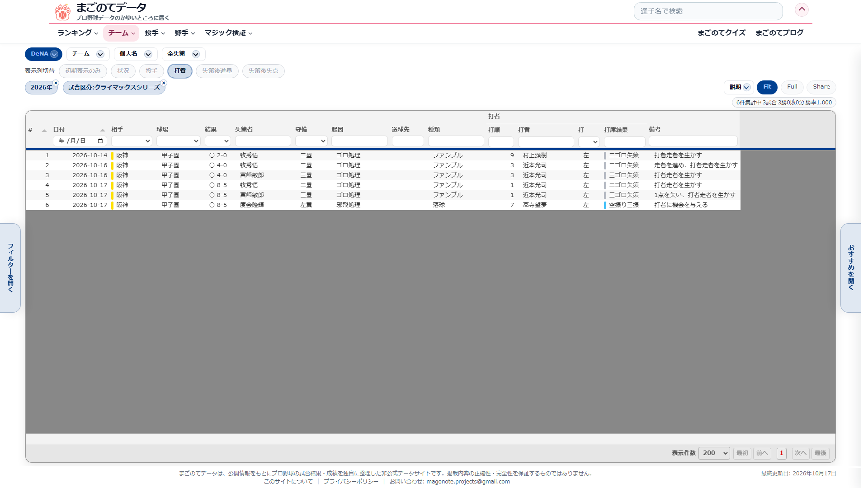Open the チーム navigation menu
Viewport: 868px width, 488px height.
click(121, 33)
